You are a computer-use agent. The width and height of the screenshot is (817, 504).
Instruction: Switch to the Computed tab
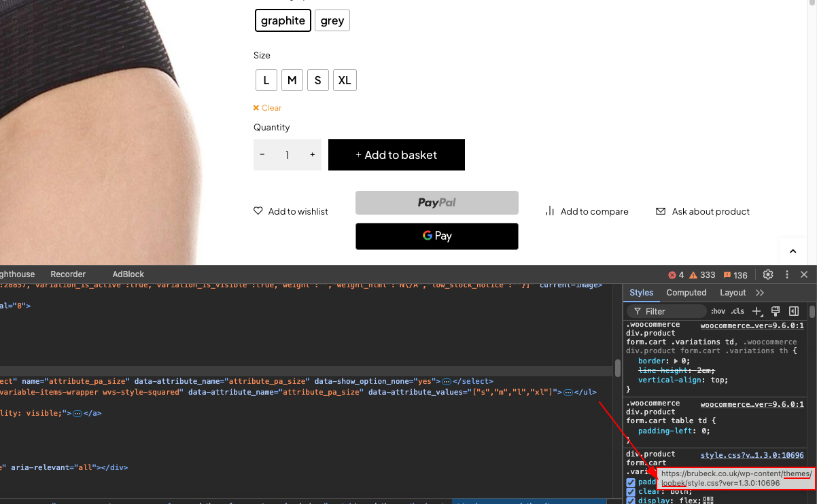coord(686,293)
